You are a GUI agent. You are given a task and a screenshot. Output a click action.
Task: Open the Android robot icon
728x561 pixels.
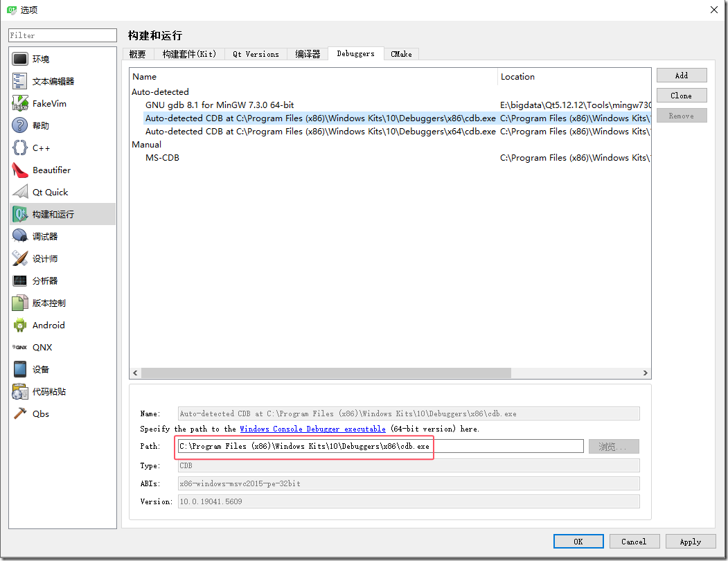(x=20, y=325)
